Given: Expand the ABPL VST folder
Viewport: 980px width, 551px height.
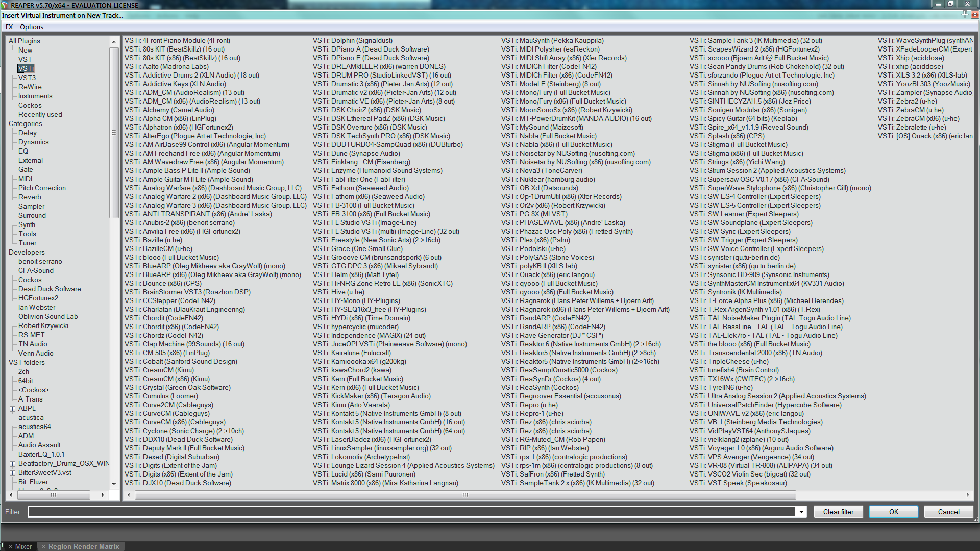Looking at the screenshot, I should (x=12, y=409).
